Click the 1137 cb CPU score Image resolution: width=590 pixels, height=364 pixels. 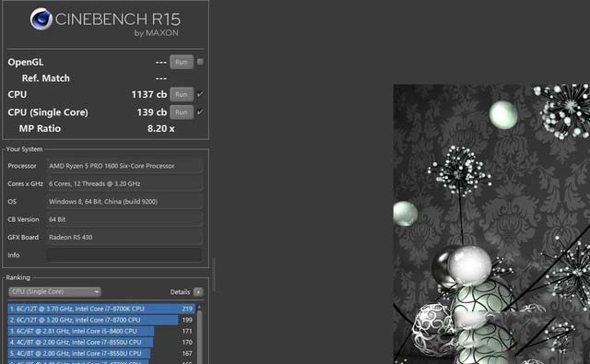point(149,94)
